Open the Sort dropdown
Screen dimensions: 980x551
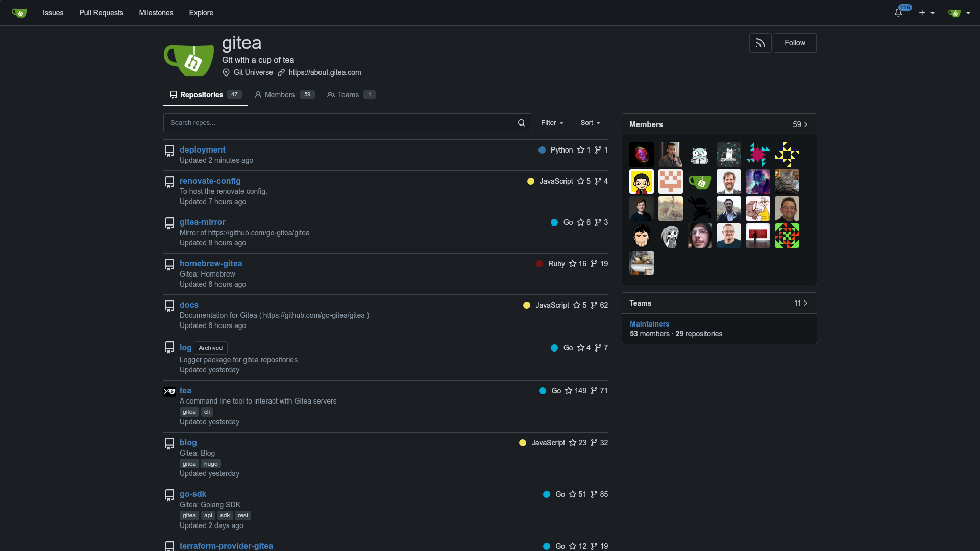pyautogui.click(x=590, y=123)
